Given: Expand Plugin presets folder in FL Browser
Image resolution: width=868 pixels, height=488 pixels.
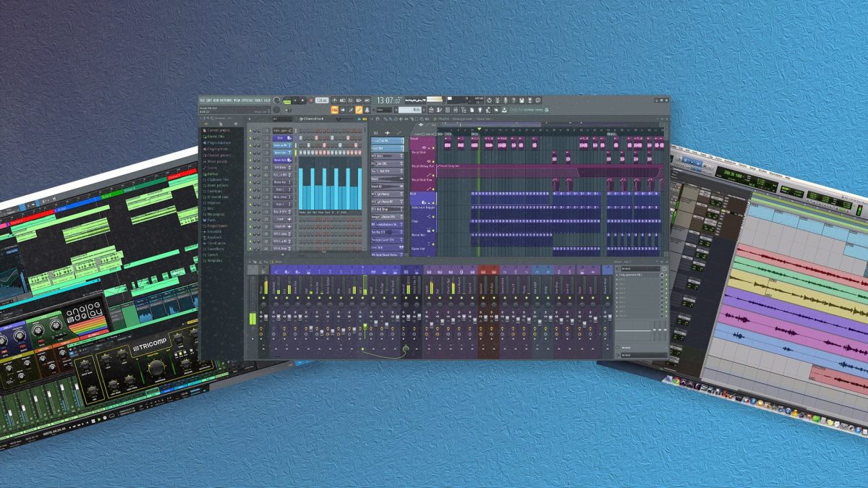Looking at the screenshot, I should (216, 149).
